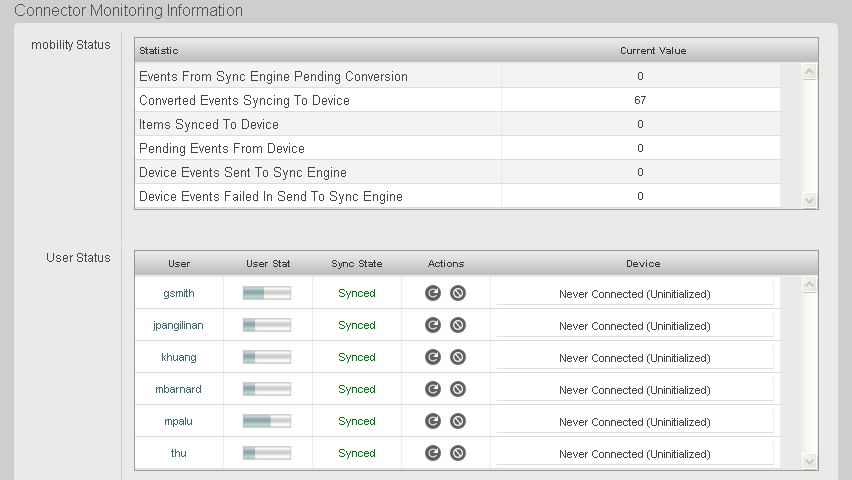Click the resync icon for gsmith

tap(433, 293)
